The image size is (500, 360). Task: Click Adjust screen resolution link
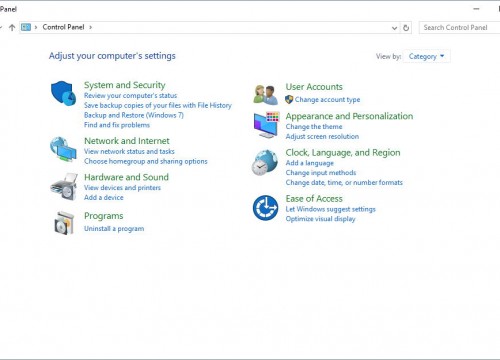tap(322, 136)
